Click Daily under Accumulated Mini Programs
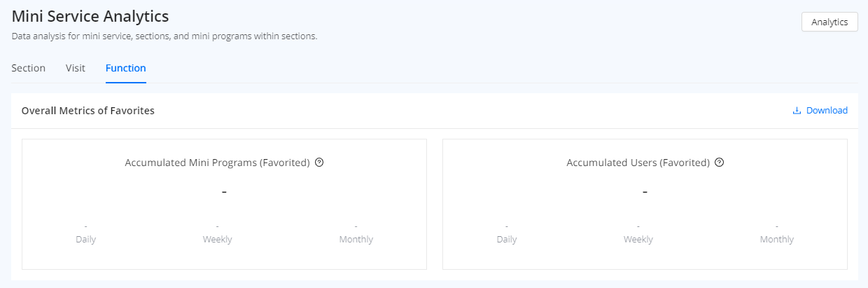 point(86,240)
